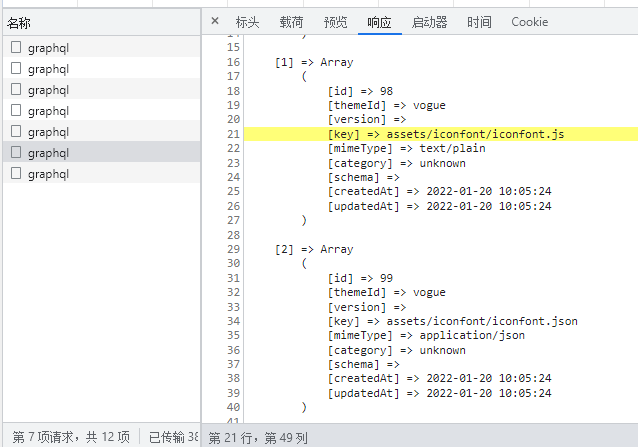Click the highlighted iconfont.js key line

point(446,134)
